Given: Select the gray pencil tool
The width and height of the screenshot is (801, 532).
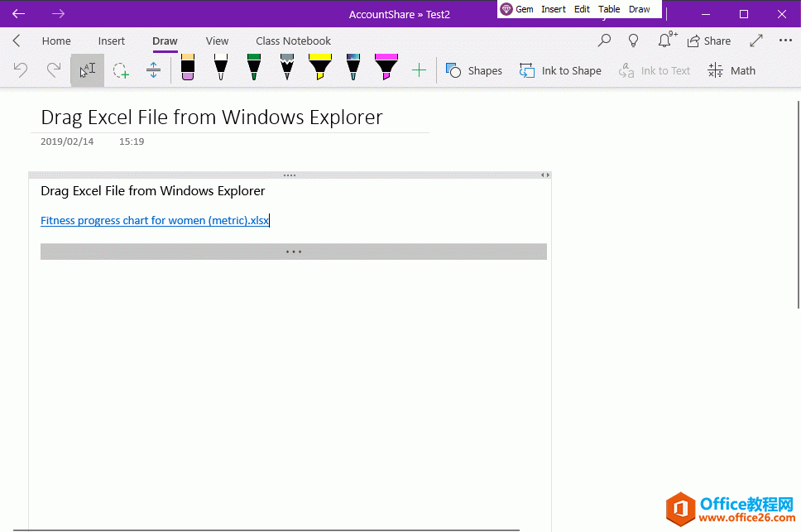Looking at the screenshot, I should pos(287,67).
